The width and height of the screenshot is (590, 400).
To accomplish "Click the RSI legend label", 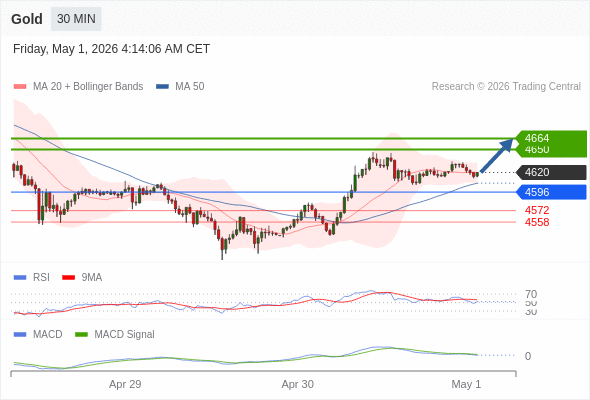I will [x=41, y=278].
